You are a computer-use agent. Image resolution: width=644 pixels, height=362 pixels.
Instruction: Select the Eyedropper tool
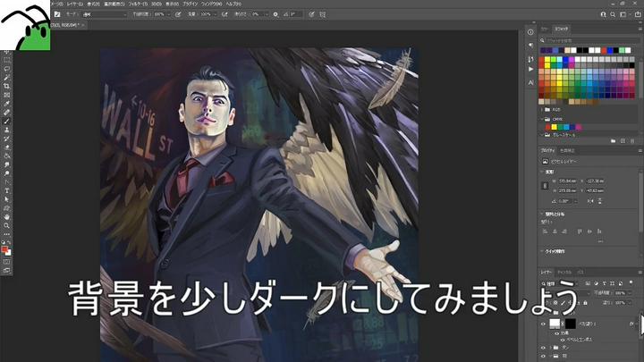tap(6, 104)
